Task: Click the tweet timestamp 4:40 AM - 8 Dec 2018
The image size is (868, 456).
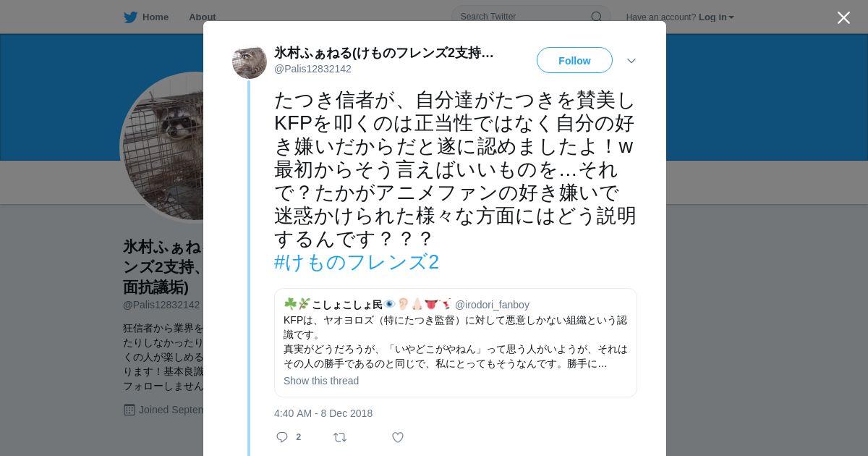Action: 323,413
